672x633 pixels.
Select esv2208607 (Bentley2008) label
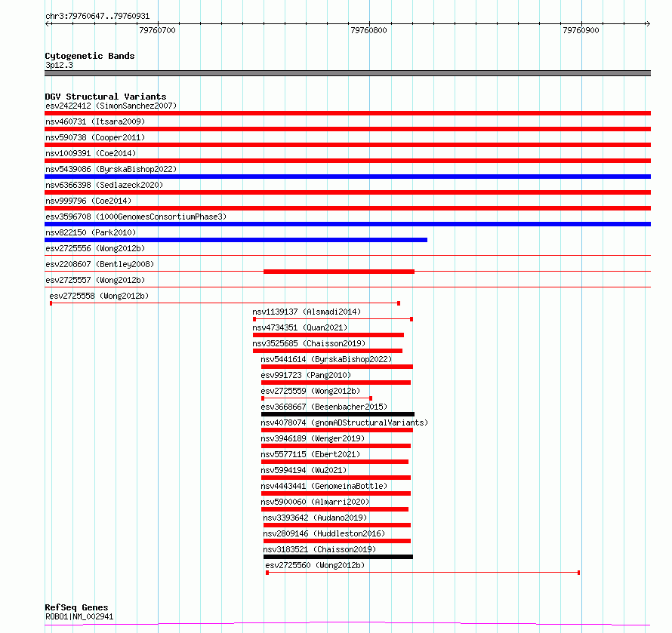tap(100, 264)
